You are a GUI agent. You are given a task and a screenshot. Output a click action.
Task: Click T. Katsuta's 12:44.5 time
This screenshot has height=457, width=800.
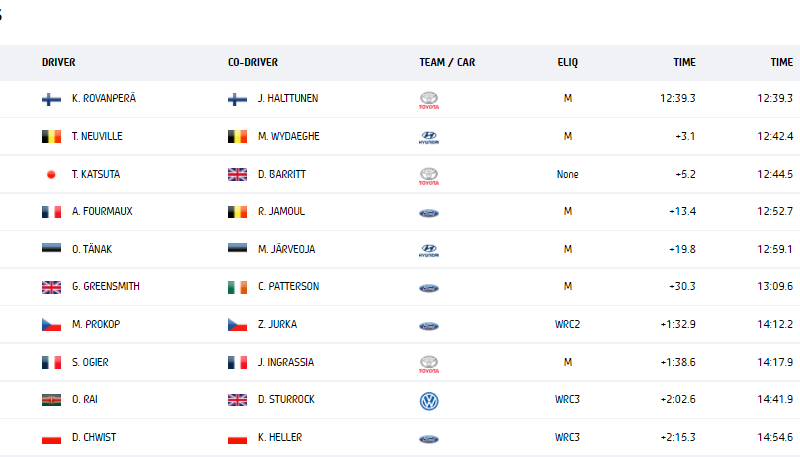(x=775, y=174)
